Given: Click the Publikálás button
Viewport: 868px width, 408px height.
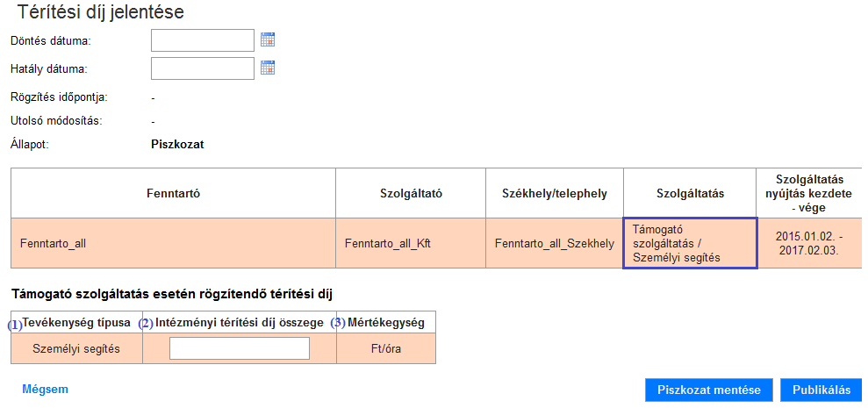Looking at the screenshot, I should click(821, 390).
